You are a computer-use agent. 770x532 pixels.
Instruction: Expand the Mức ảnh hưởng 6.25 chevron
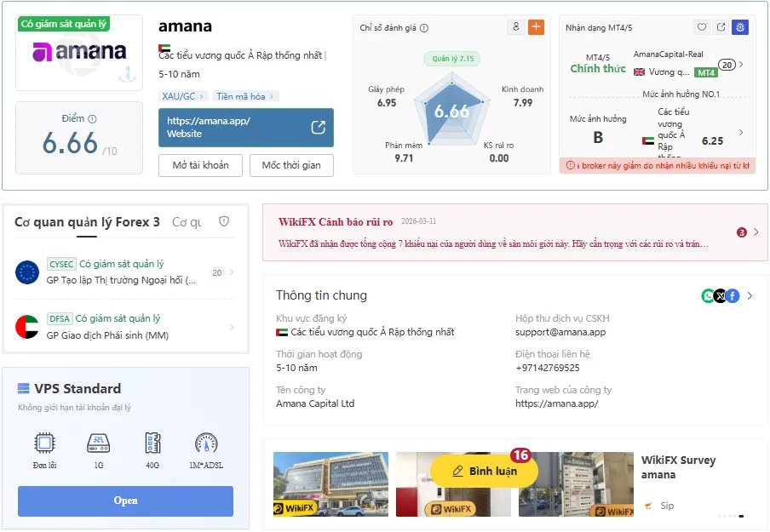pyautogui.click(x=741, y=133)
